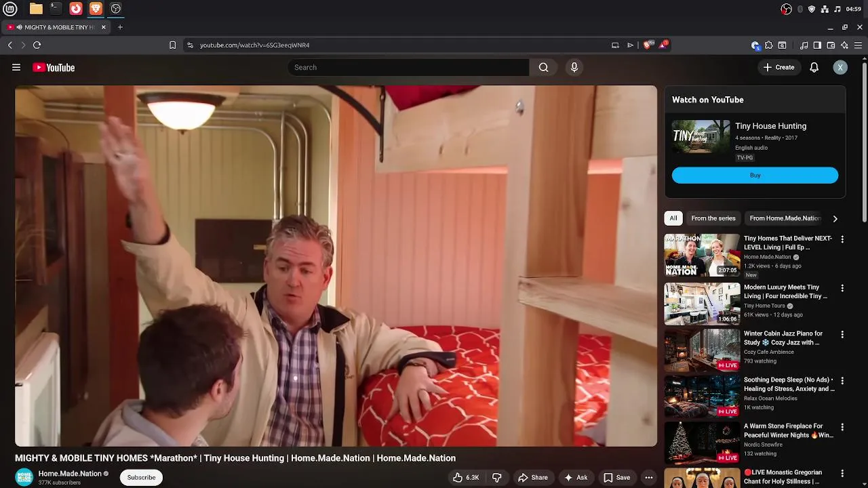Open Tiny House Hunting series title
Viewport: 868px width, 488px height.
[770, 126]
